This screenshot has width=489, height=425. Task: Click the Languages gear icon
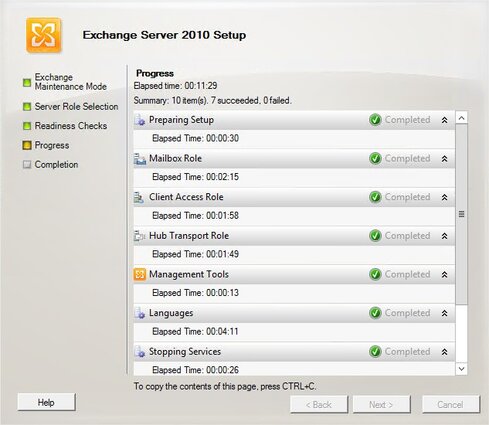pos(140,313)
